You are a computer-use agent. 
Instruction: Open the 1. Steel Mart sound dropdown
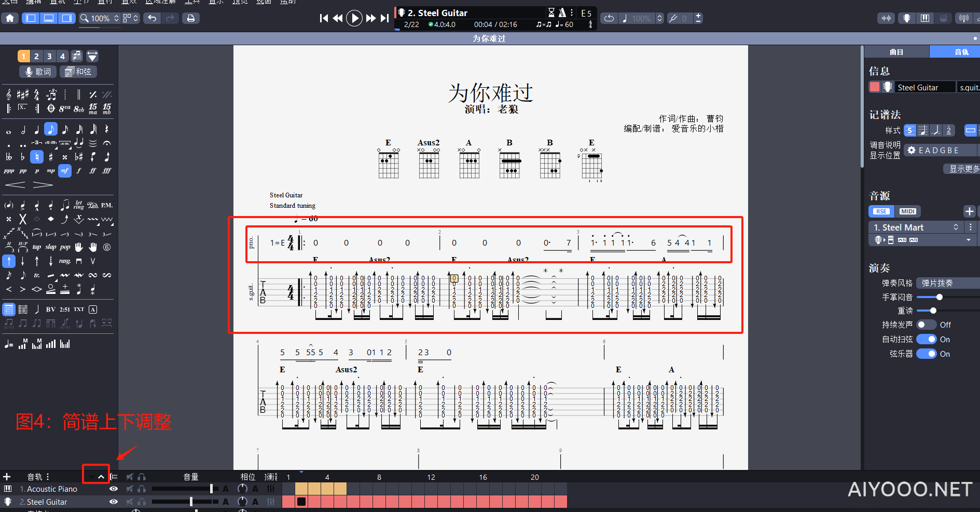[916, 227]
